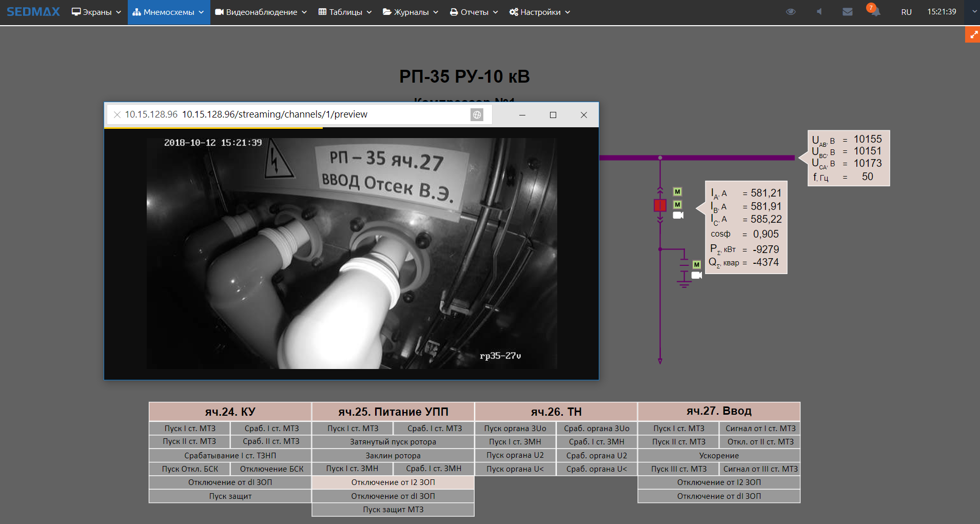Click the SEDMAX logo
Image resolution: width=980 pixels, height=524 pixels.
tap(33, 12)
